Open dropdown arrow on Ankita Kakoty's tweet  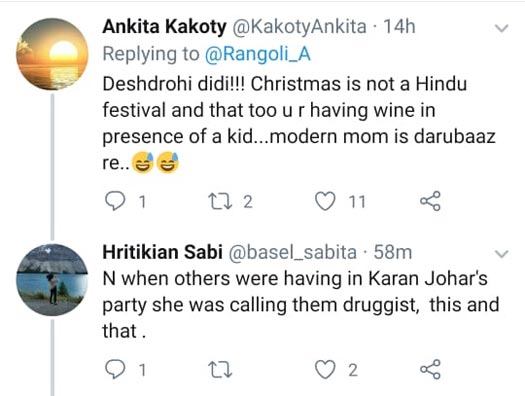(x=502, y=28)
